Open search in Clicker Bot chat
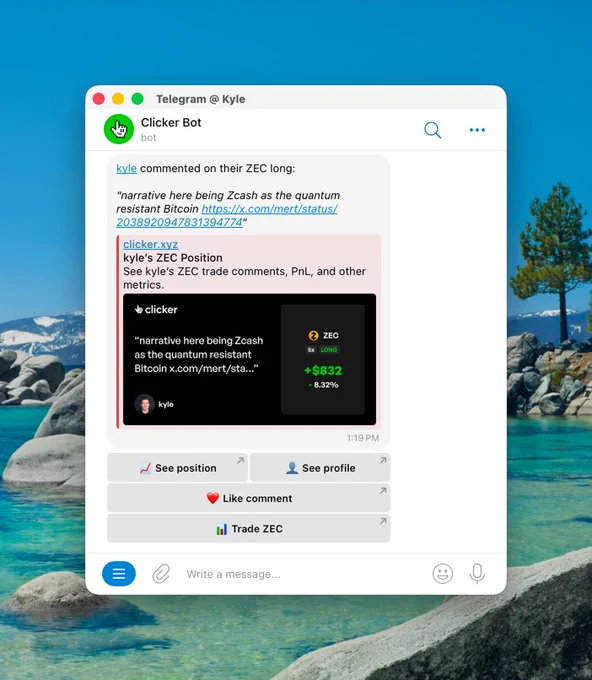 coord(432,130)
